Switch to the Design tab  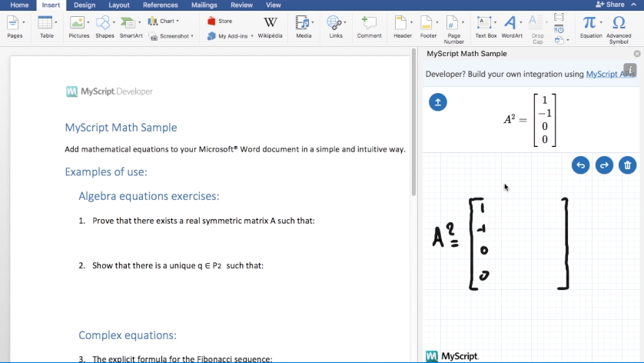[x=85, y=5]
